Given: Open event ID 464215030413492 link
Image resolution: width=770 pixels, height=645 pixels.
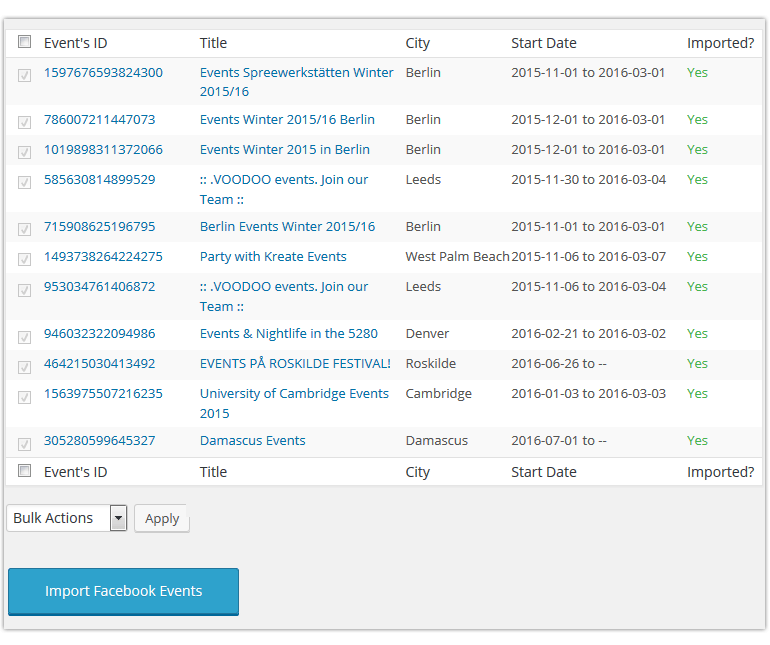Looking at the screenshot, I should pyautogui.click(x=99, y=364).
